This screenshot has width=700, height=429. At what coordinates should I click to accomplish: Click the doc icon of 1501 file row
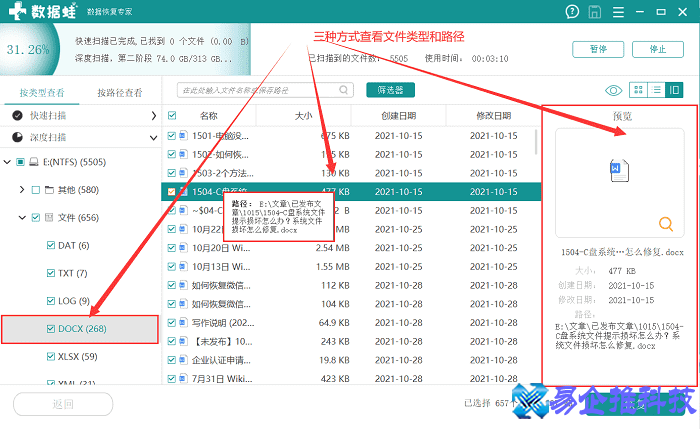click(x=183, y=135)
